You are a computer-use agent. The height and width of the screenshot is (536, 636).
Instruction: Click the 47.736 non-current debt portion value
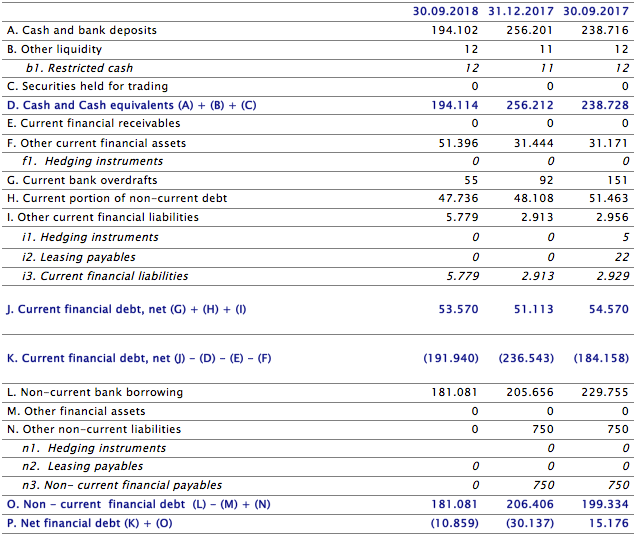458,198
